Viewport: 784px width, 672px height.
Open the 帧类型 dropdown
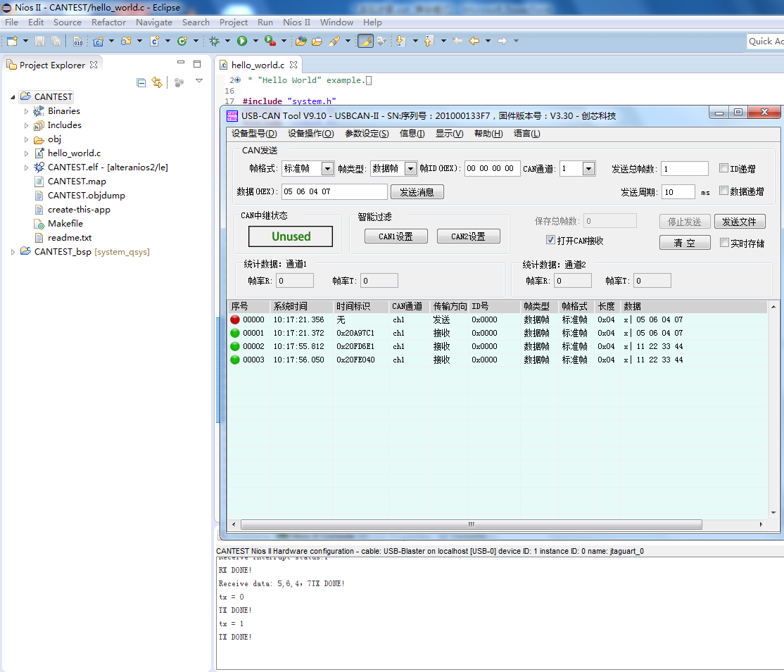(410, 169)
